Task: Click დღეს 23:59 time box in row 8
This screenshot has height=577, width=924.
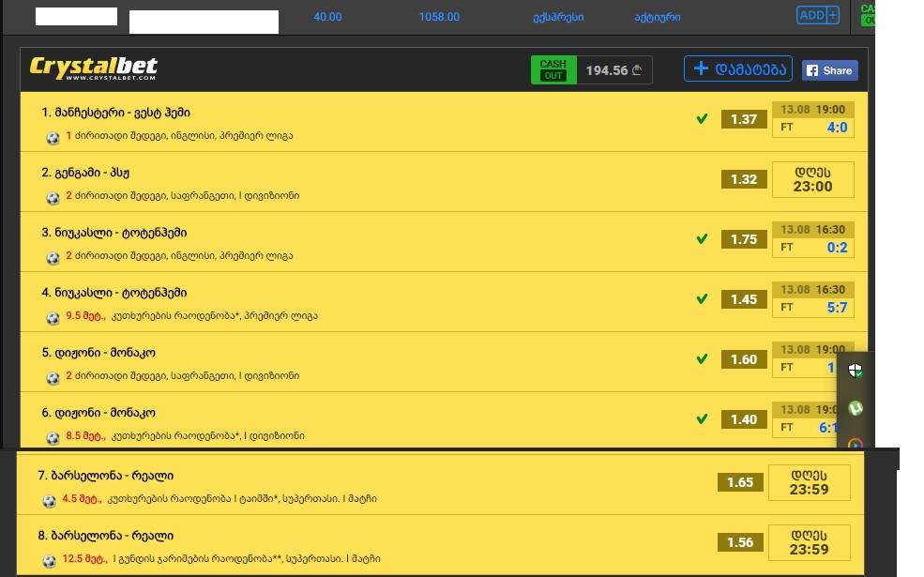Action: tap(810, 543)
